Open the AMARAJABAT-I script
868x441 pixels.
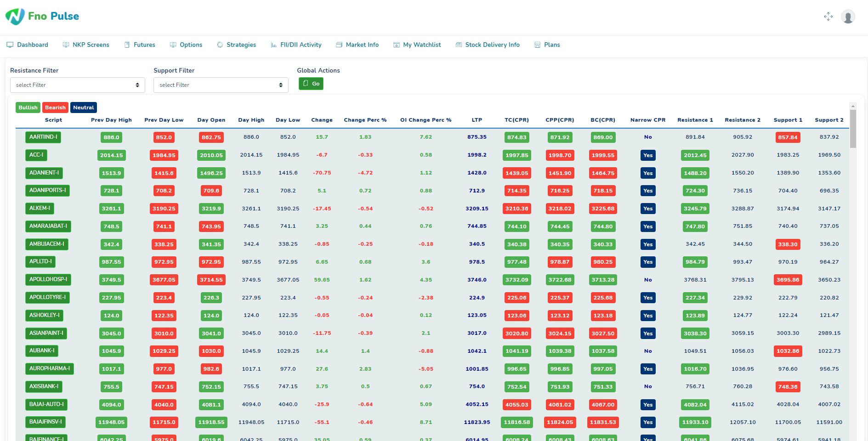(48, 226)
